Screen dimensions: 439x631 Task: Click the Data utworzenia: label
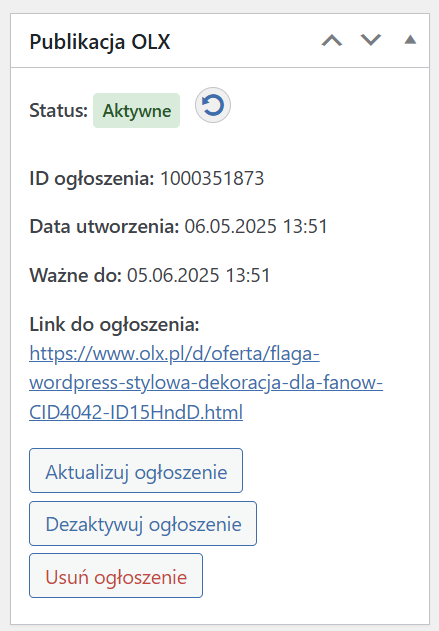[x=104, y=226]
